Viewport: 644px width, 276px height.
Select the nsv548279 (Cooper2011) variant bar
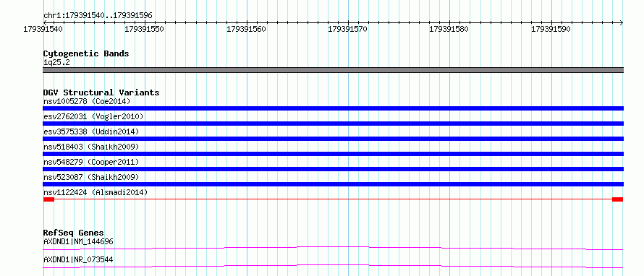(x=333, y=168)
